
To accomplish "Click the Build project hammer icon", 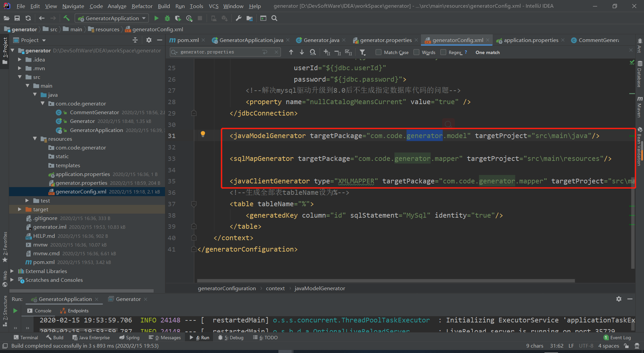I will point(66,18).
